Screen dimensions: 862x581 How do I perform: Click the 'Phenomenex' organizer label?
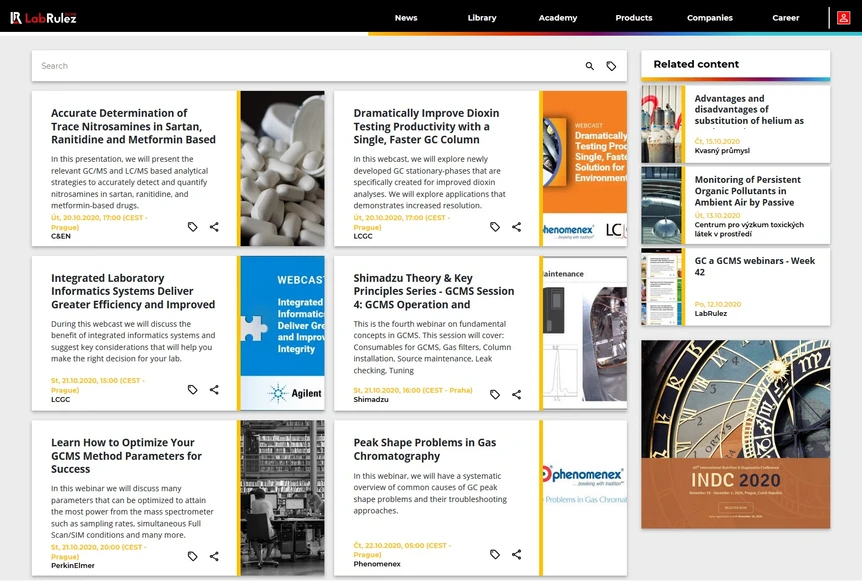[377, 564]
